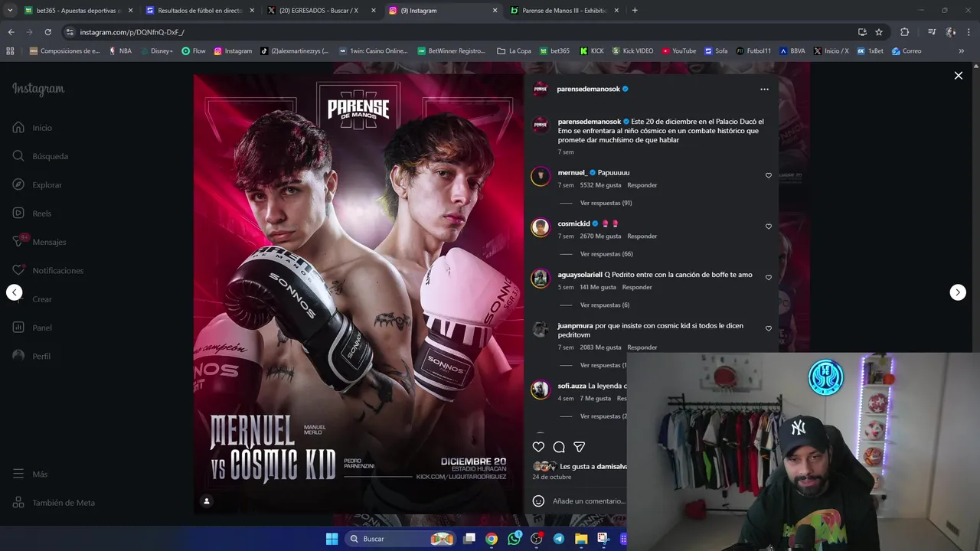The width and height of the screenshot is (980, 551).
Task: Open Telegram from the taskbar
Action: tap(558, 539)
